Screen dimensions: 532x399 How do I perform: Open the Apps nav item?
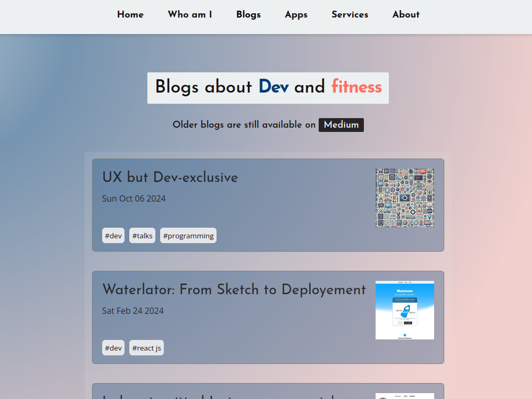pyautogui.click(x=296, y=14)
